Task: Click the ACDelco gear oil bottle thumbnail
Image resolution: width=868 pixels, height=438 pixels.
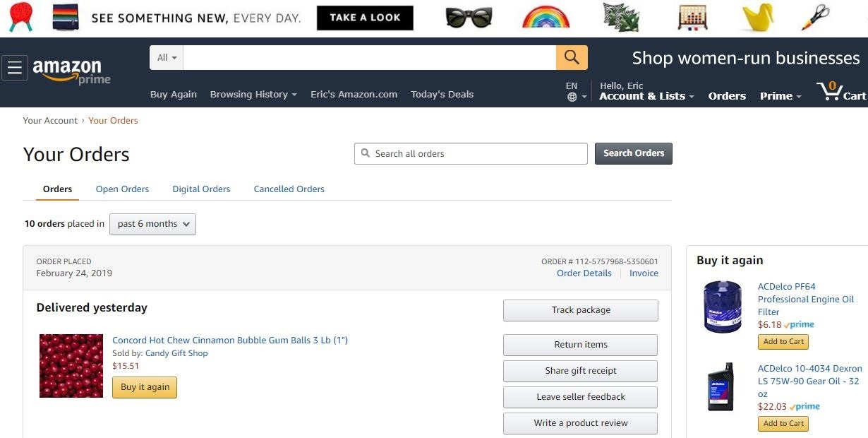Action: click(x=721, y=387)
